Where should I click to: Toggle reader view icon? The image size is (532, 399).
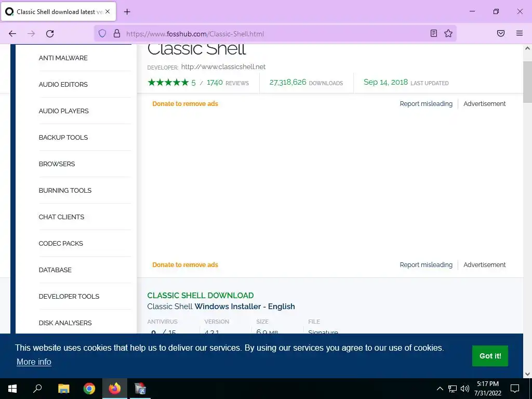434,33
